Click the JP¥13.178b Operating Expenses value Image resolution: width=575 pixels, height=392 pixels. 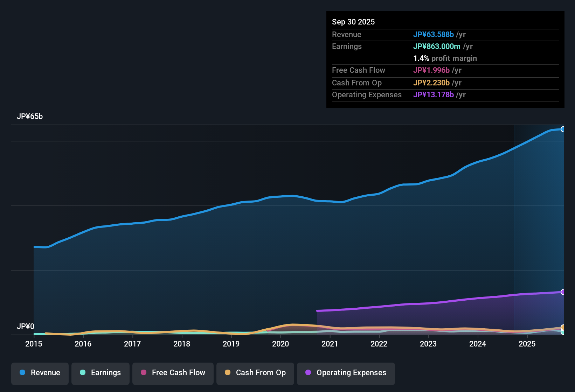[434, 95]
